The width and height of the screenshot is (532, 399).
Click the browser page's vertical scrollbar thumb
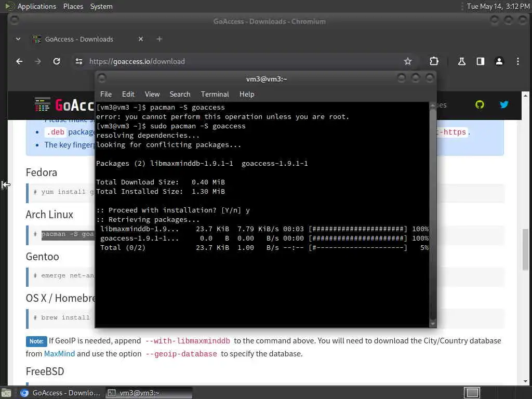(x=525, y=249)
